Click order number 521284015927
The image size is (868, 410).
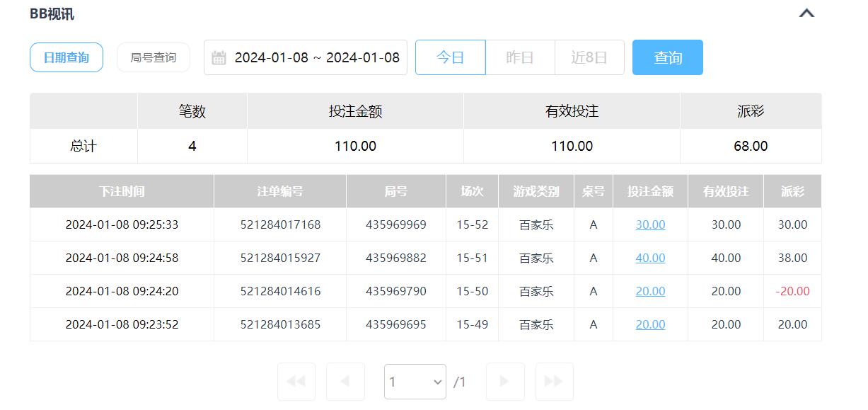point(280,258)
